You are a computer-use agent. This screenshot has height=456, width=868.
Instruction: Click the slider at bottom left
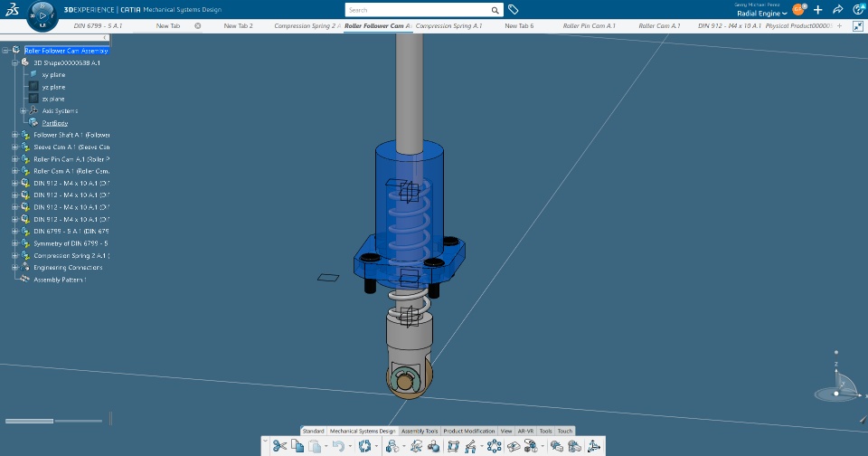click(53, 421)
